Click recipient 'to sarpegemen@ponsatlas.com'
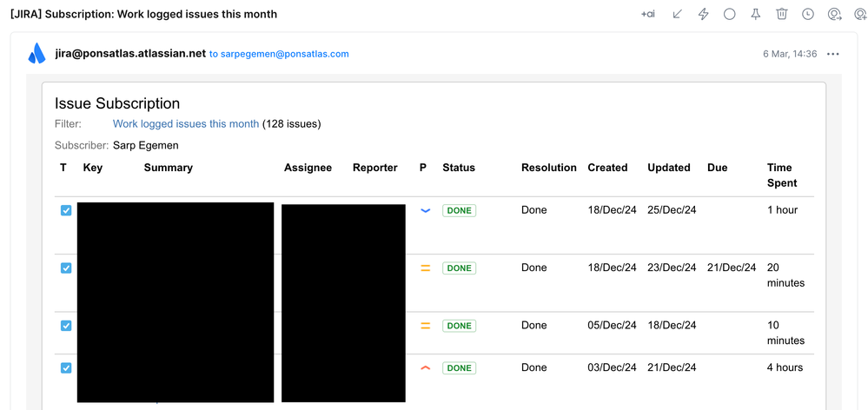Screen dimensions: 868x410 (x=279, y=54)
